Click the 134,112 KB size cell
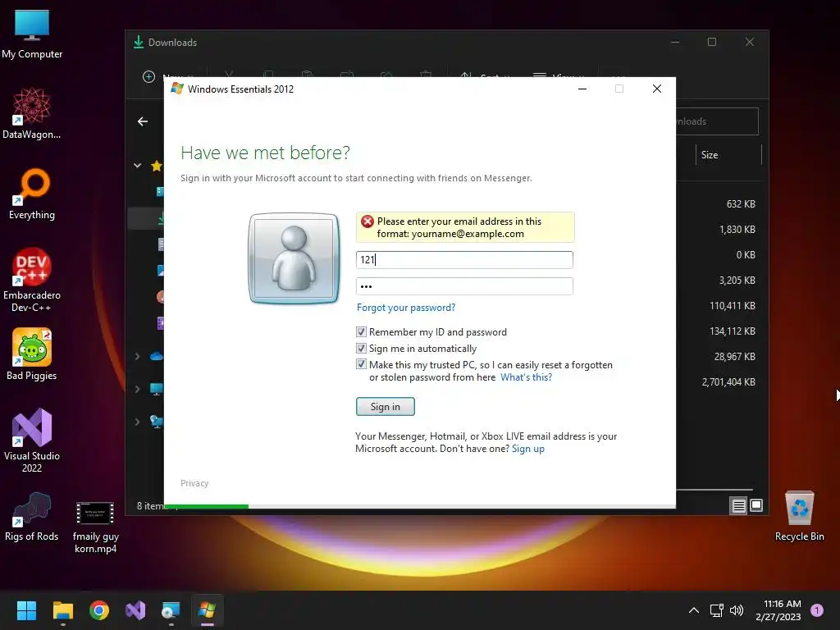Image resolution: width=840 pixels, height=630 pixels. 733,331
